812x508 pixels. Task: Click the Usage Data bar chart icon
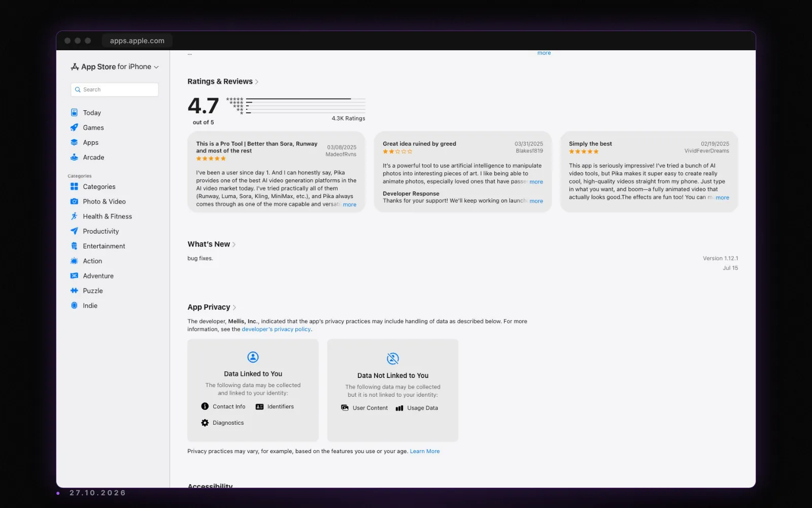pos(399,408)
